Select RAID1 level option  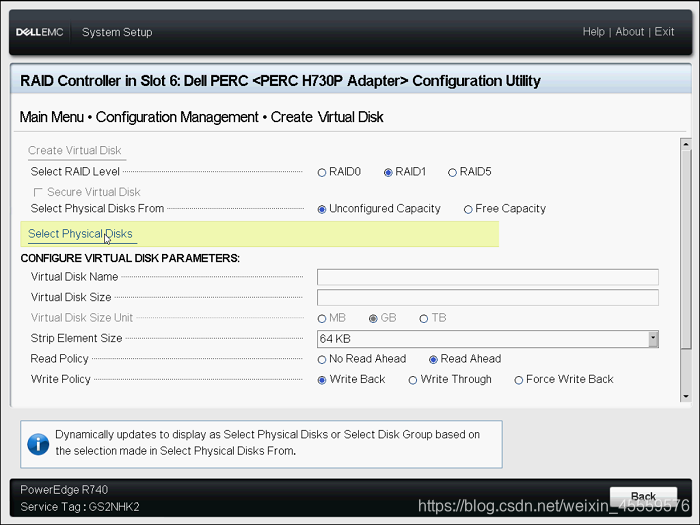point(388,172)
